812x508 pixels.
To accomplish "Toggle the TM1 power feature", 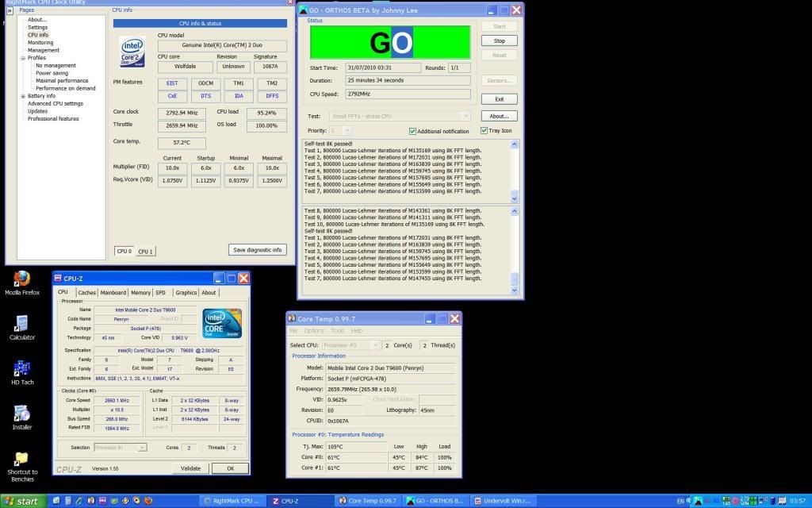I will click(238, 83).
